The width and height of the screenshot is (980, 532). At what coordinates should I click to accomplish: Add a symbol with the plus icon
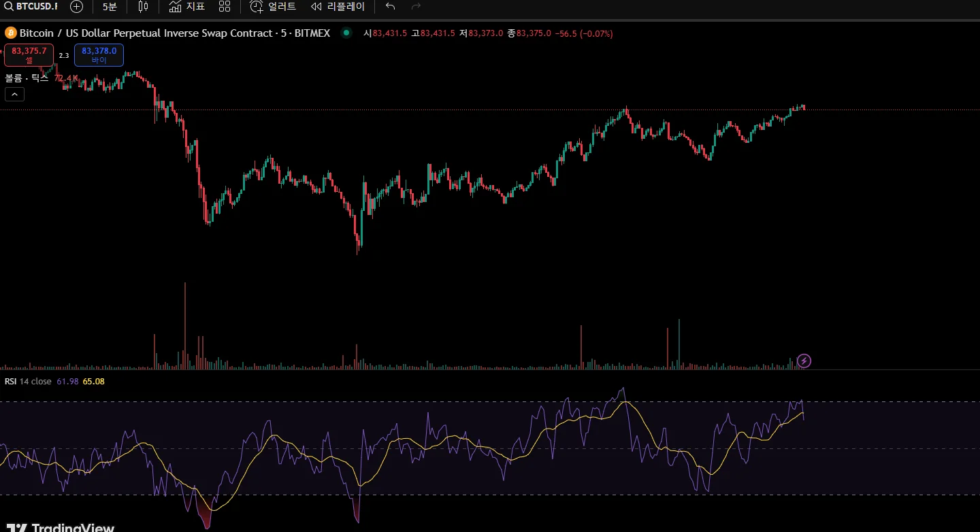[77, 7]
